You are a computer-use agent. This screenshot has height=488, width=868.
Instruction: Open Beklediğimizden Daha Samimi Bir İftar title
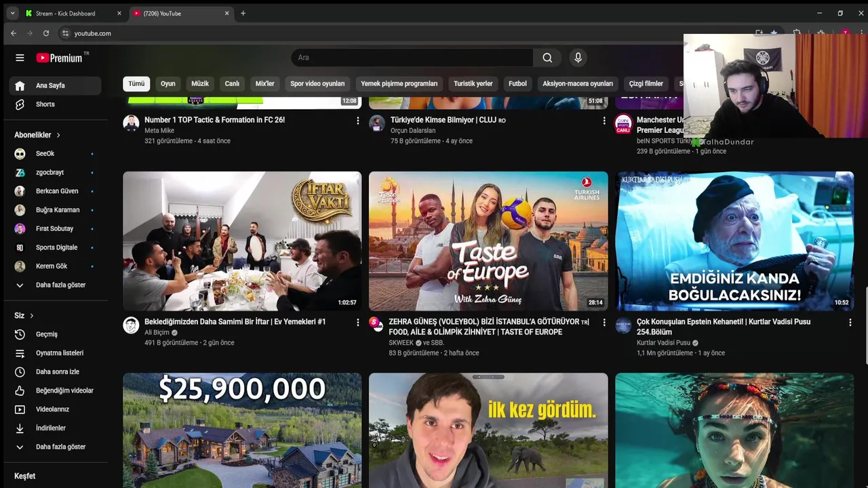pos(235,322)
